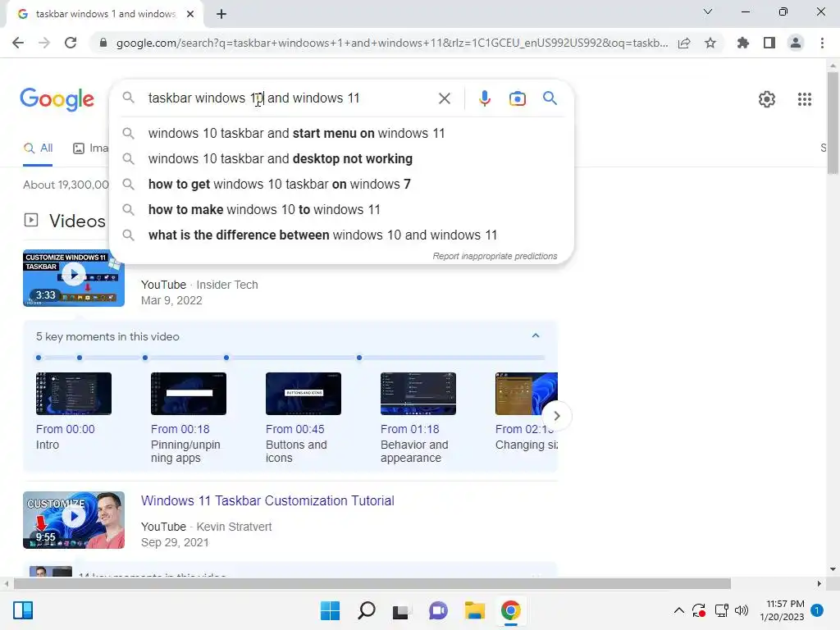Open the Chrome profile avatar
The image size is (840, 630).
796,43
